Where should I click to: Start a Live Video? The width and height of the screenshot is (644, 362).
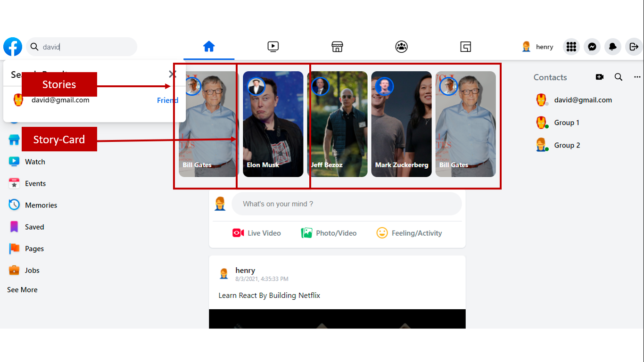tap(256, 233)
